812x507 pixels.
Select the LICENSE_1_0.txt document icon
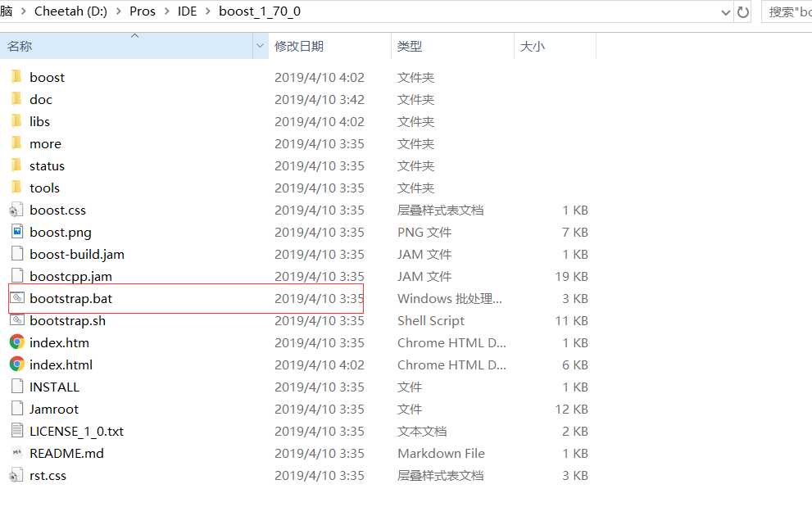pyautogui.click(x=17, y=430)
